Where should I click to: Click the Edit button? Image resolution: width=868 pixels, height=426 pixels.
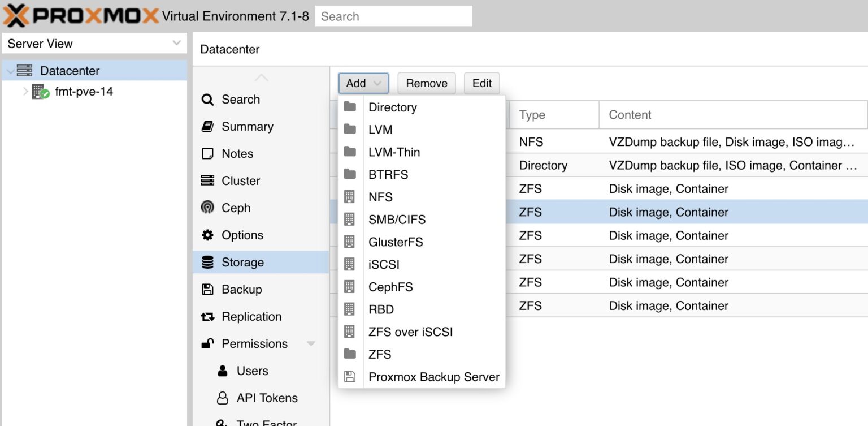(481, 83)
